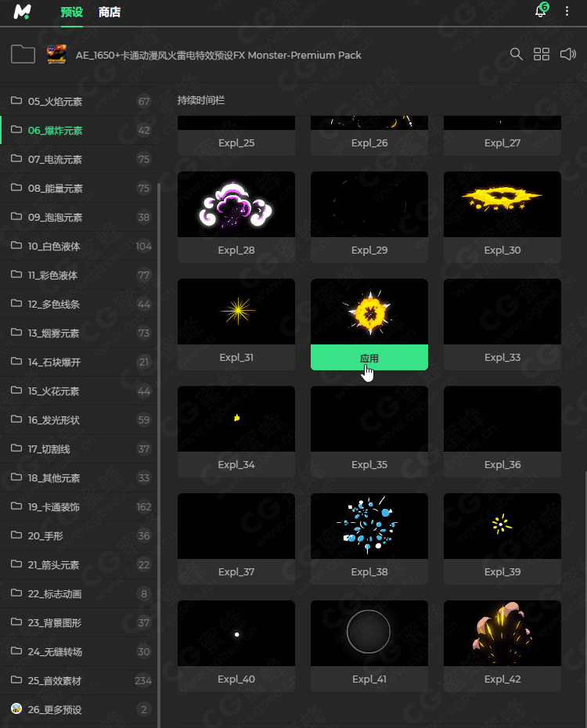Open the 15_火花元素 folder
The height and width of the screenshot is (728, 587).
point(78,391)
